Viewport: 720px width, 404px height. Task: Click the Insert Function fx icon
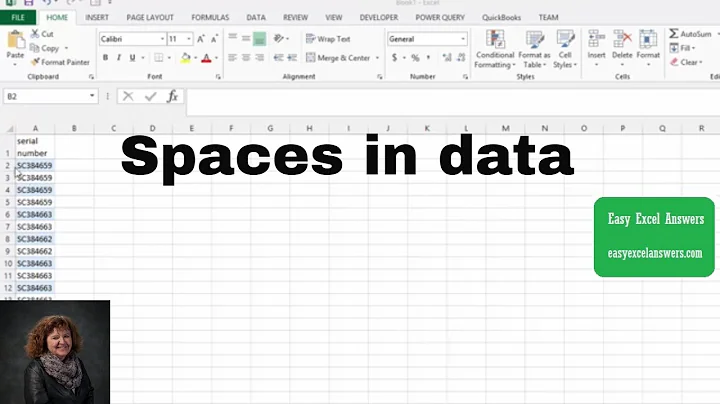(x=172, y=96)
